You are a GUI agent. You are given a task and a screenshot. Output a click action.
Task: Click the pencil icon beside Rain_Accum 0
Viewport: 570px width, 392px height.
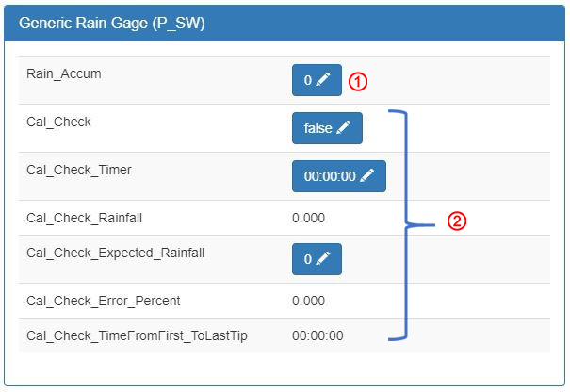click(323, 79)
